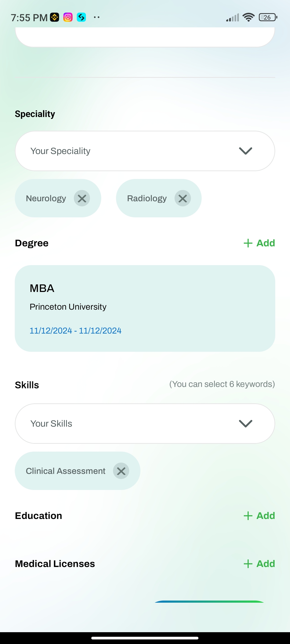Remove the Clinical Assessment skill tag
Screen dimensions: 290x644
[121, 471]
